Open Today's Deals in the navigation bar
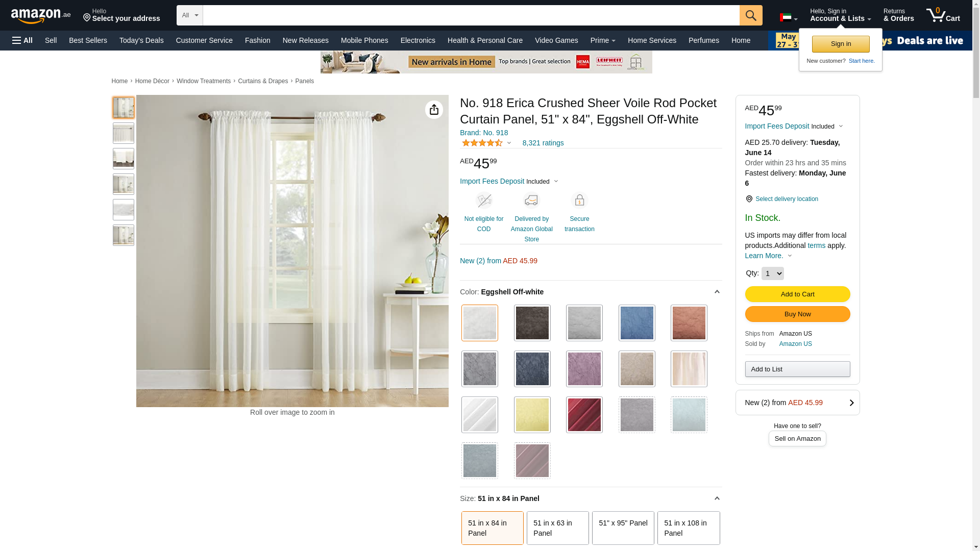980x551 pixels. pos(141,40)
